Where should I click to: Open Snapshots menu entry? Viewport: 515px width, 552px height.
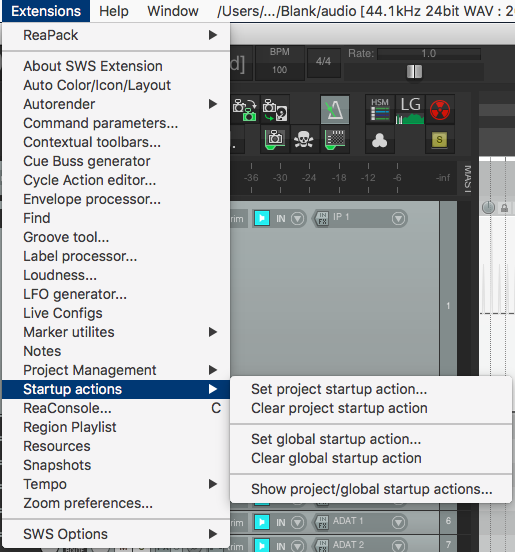pos(116,465)
